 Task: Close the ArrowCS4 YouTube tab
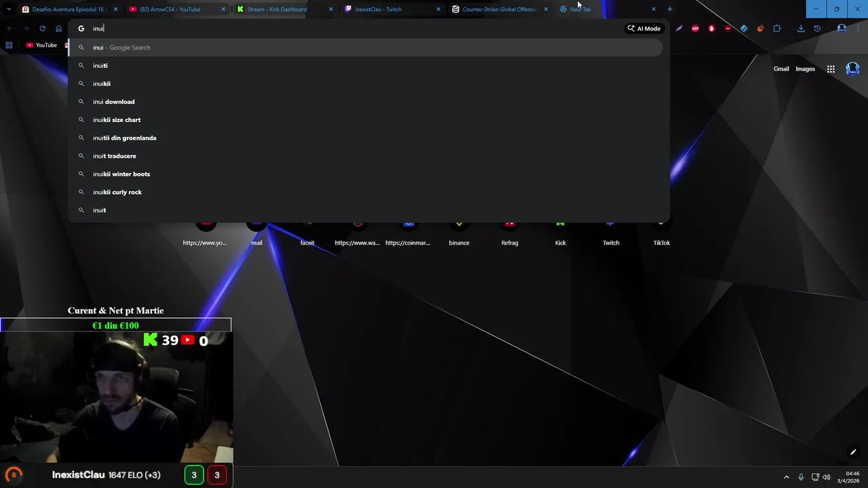(x=223, y=9)
